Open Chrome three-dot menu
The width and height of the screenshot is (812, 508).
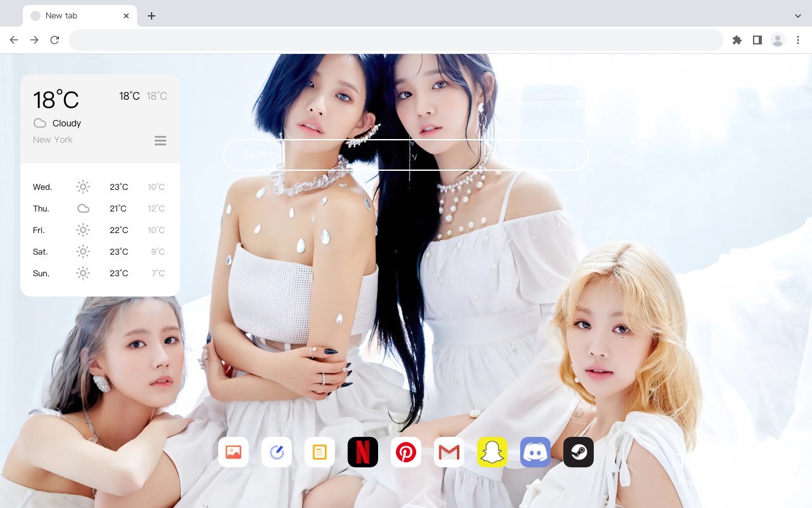[x=798, y=40]
